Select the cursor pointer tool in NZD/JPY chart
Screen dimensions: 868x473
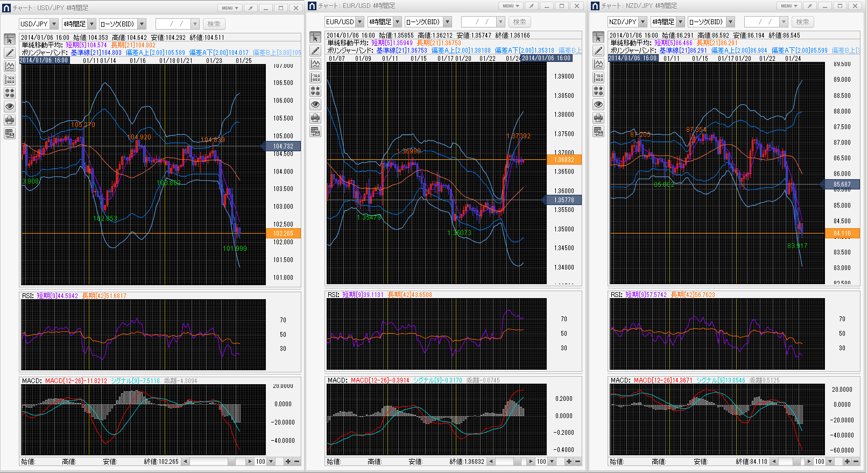click(598, 37)
